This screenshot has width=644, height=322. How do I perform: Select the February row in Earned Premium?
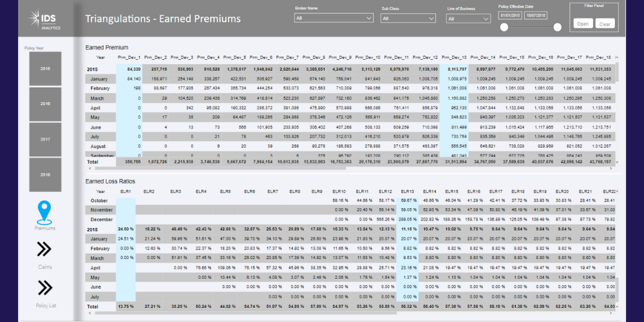pos(100,88)
